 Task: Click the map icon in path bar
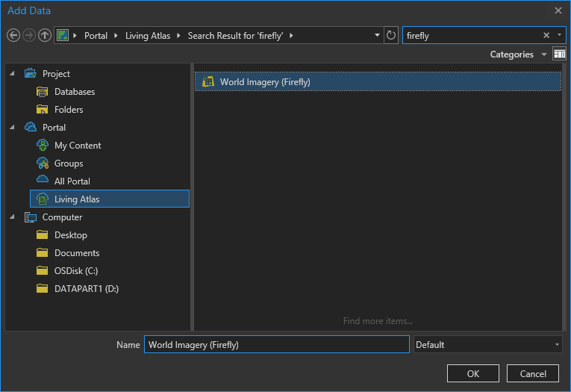[63, 35]
